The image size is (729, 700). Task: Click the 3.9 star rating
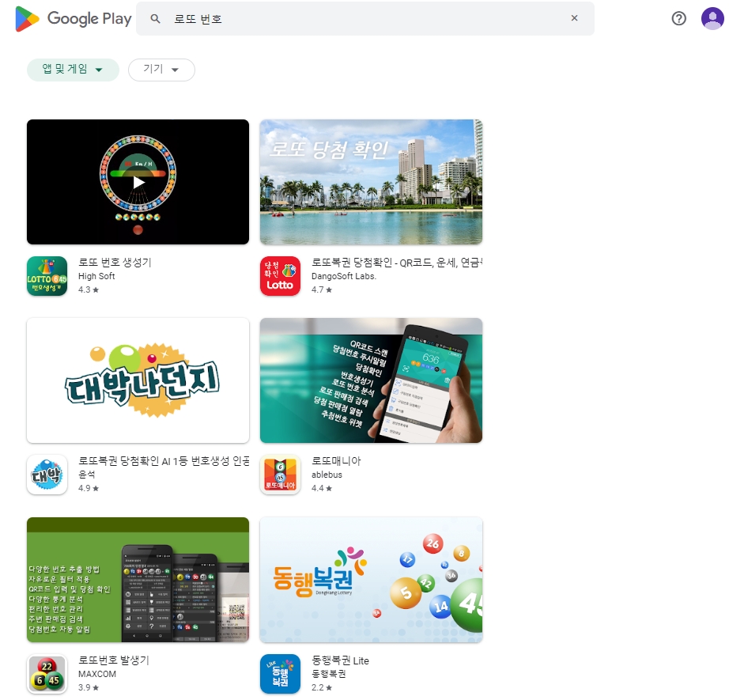click(89, 687)
